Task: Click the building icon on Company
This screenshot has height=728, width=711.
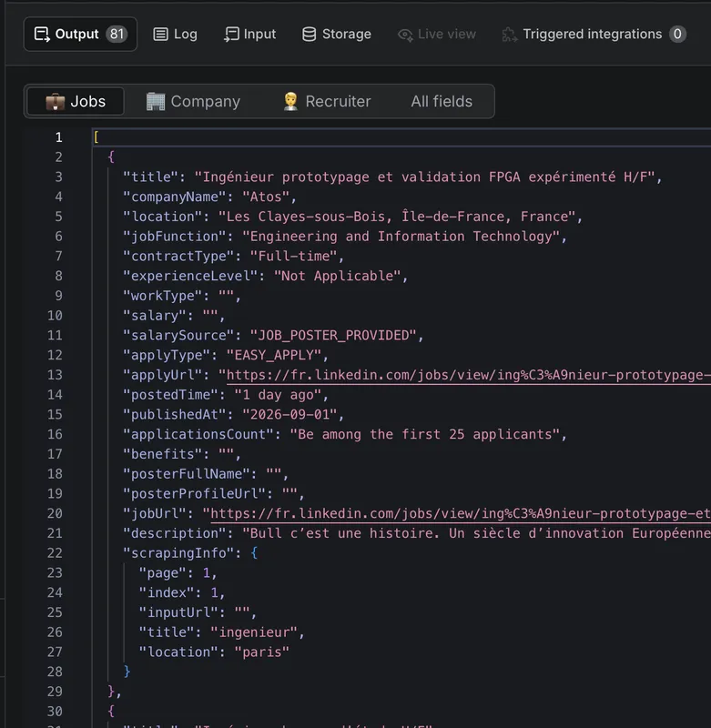Action: click(x=156, y=101)
